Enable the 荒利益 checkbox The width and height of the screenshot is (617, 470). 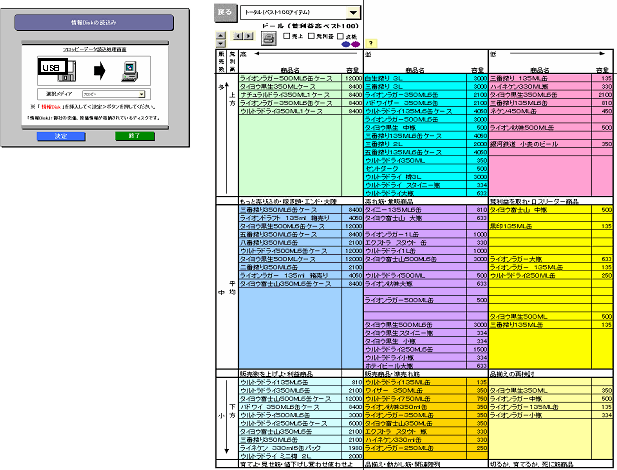point(311,36)
